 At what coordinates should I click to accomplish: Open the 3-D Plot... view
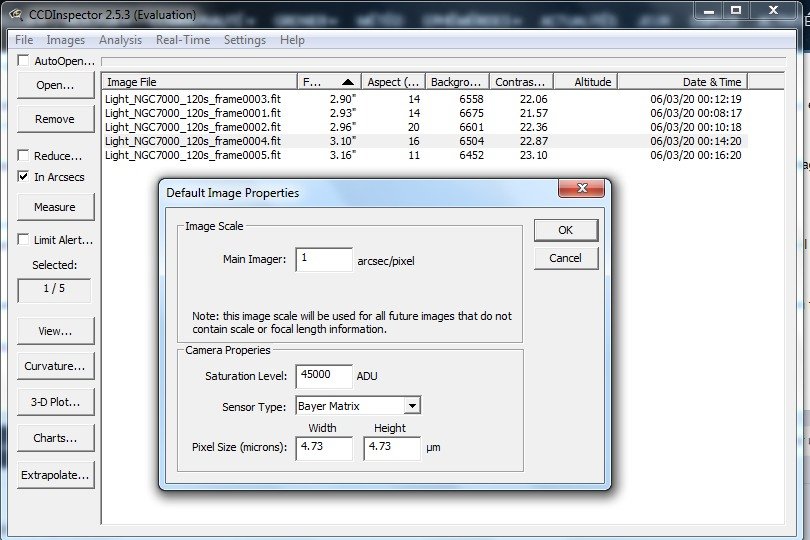coord(55,402)
